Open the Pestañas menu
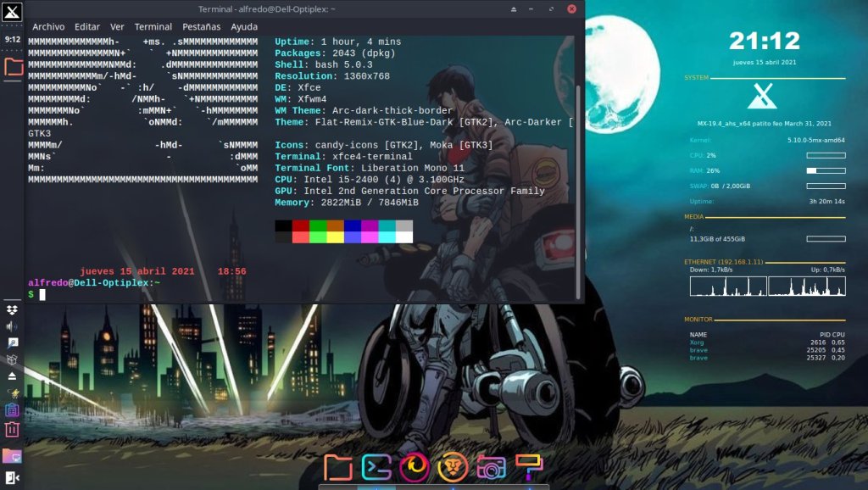This screenshot has height=490, width=868. pos(201,27)
